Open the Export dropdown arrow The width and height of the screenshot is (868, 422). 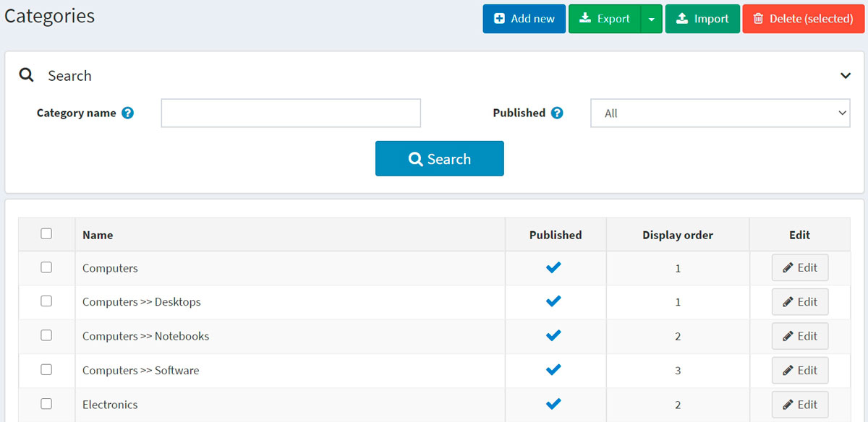[x=651, y=19]
